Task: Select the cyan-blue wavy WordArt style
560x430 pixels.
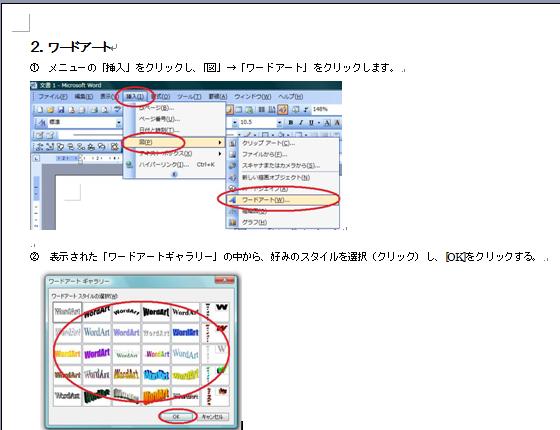Action: [x=156, y=375]
